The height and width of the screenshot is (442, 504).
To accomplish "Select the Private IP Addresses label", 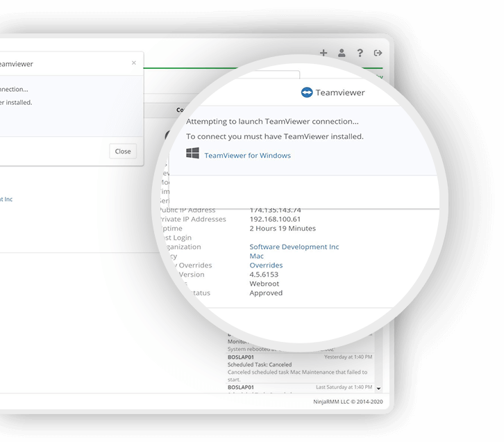I will click(193, 219).
